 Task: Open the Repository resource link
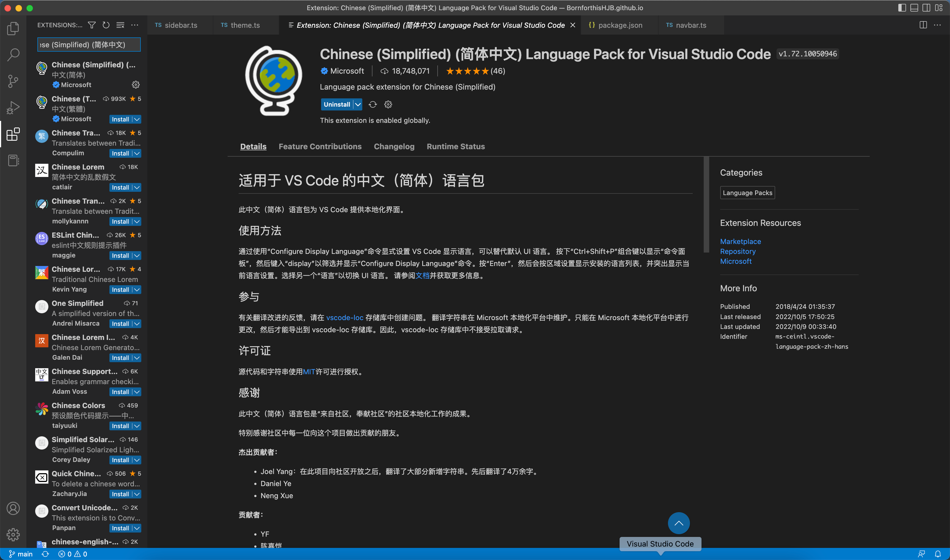[738, 251]
